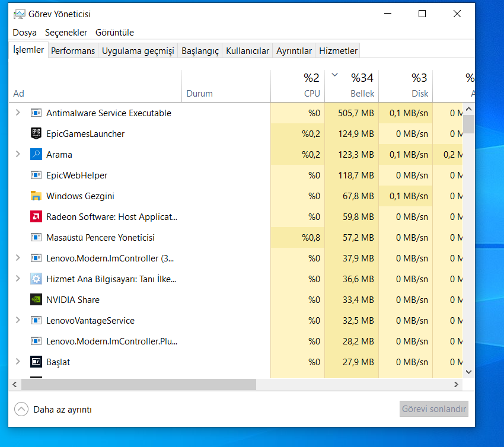504x447 pixels.
Task: Click the EpicGamesLauncher icon
Action: 36,133
